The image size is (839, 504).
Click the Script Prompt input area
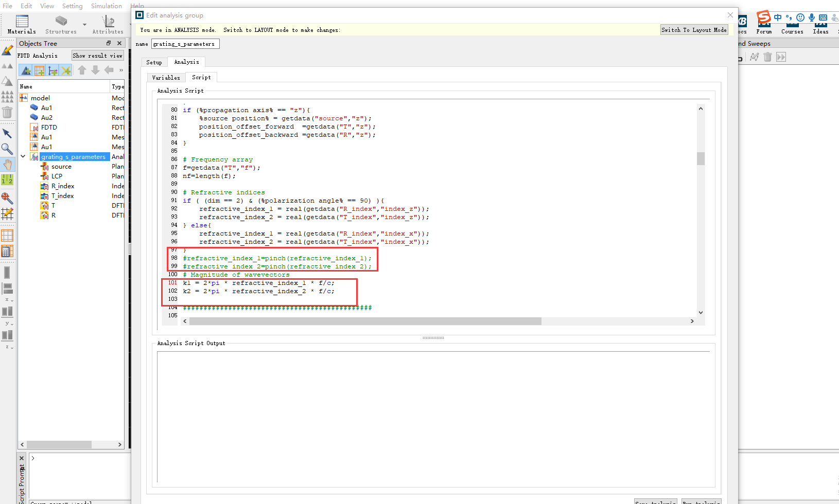point(80,476)
